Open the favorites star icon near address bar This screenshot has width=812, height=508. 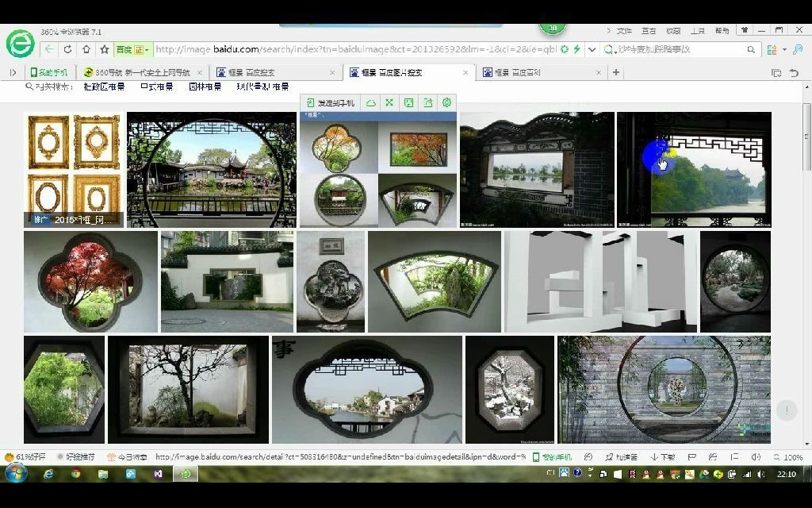click(x=103, y=48)
